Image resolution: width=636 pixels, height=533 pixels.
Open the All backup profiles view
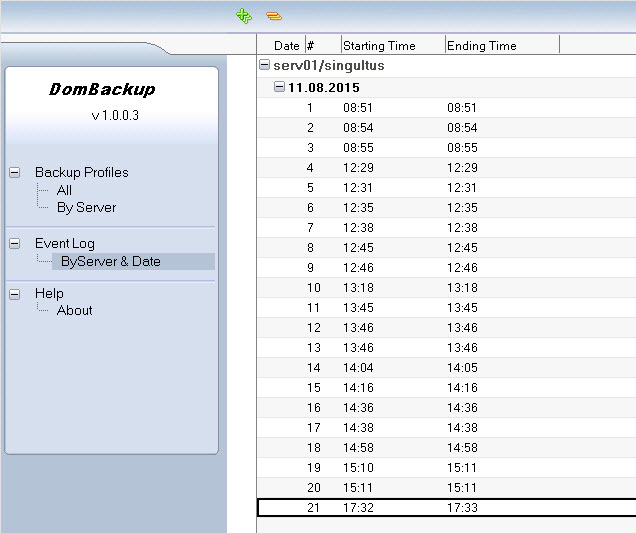64,190
